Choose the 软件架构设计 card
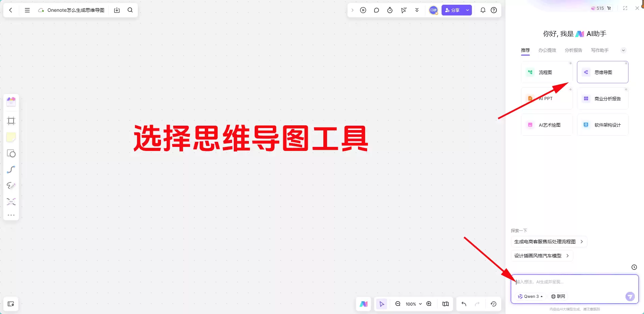The height and width of the screenshot is (314, 644). (603, 125)
